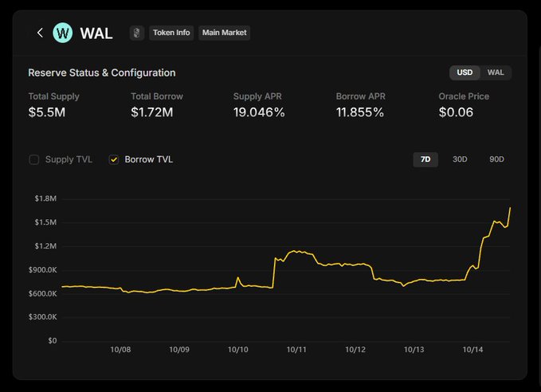
Task: Click the Total Borrow label
Action: (157, 96)
